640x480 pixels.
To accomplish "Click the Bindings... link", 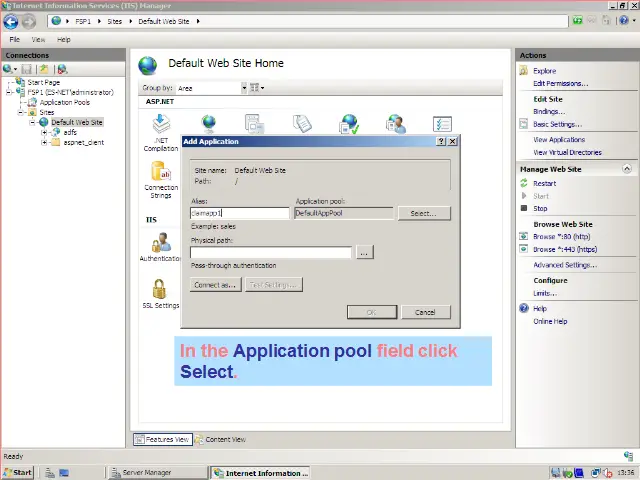I will (x=549, y=111).
